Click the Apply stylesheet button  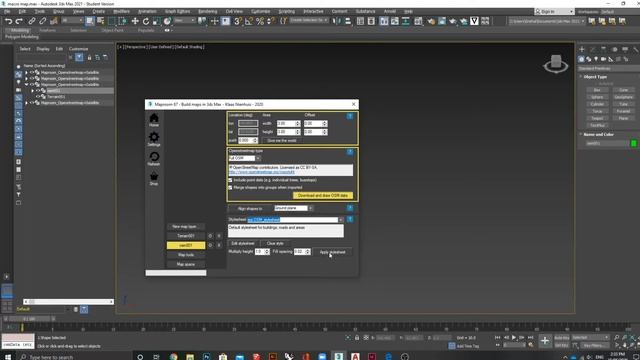tap(333, 252)
